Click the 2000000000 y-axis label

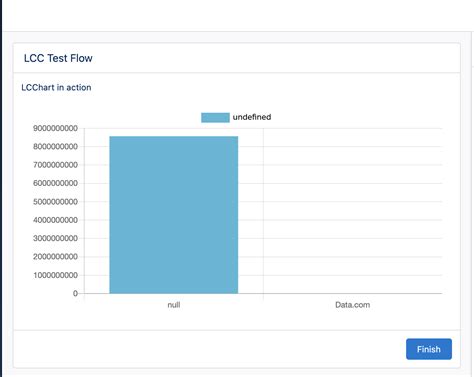coord(55,257)
